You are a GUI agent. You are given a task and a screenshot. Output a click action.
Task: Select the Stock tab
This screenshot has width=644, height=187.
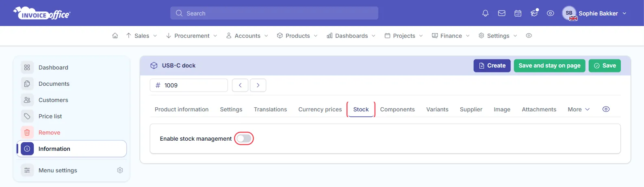tap(361, 109)
